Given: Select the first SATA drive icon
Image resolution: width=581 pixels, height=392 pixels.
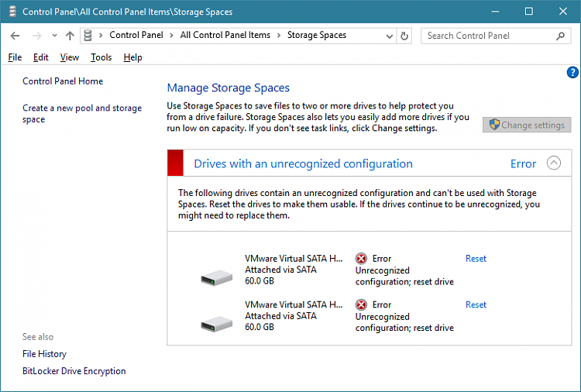Looking at the screenshot, I should (217, 277).
